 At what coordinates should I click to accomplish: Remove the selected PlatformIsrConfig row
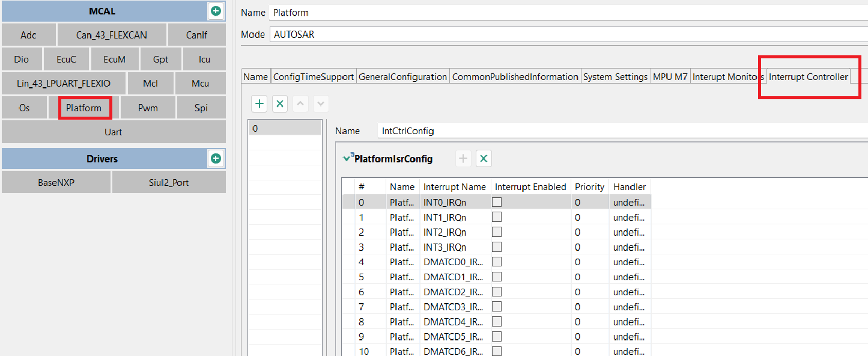coord(484,159)
